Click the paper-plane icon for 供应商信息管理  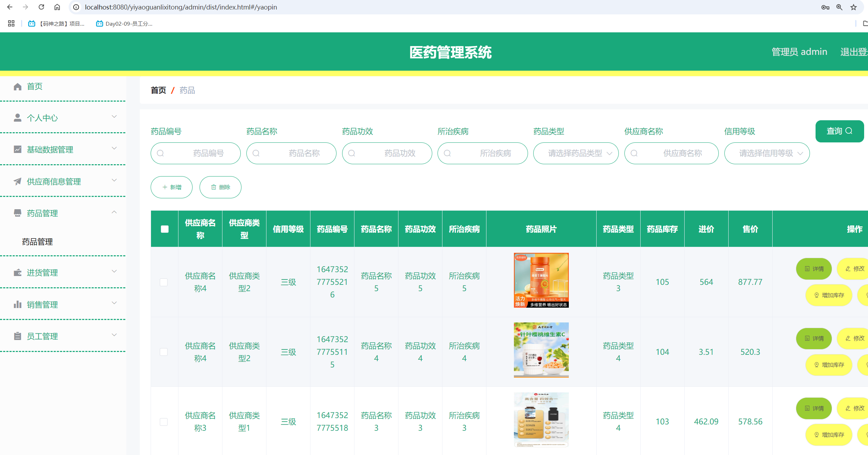[x=17, y=181]
